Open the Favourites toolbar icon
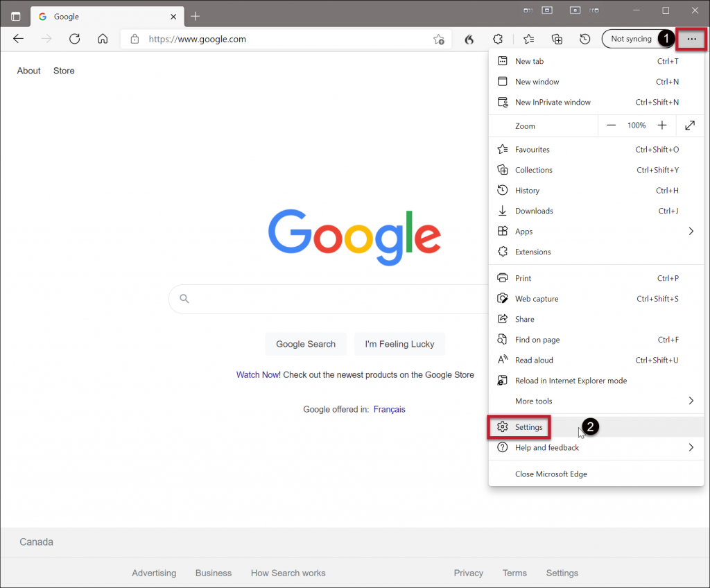The height and width of the screenshot is (588, 710). 528,40
